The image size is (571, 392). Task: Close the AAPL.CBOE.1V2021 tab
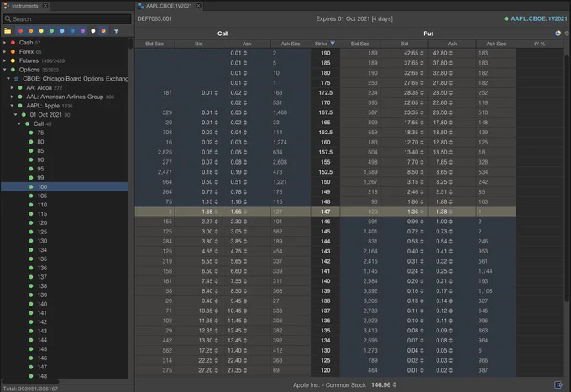coord(198,6)
